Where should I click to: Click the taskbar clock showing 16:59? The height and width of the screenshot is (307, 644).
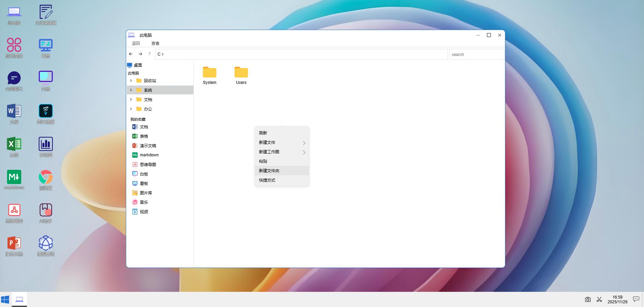coord(617,299)
